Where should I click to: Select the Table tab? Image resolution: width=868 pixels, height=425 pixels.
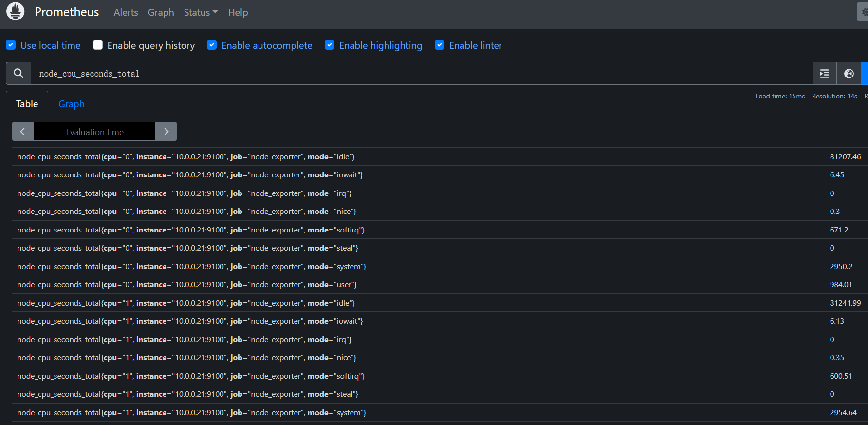pyautogui.click(x=27, y=104)
